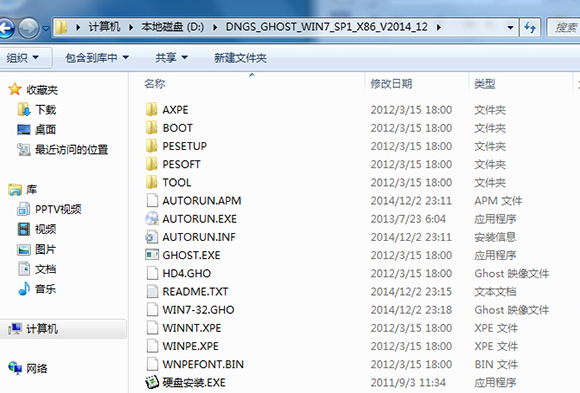The image size is (580, 393).
Task: Select the WNPEFONT.BIN file icon
Action: click(x=152, y=364)
